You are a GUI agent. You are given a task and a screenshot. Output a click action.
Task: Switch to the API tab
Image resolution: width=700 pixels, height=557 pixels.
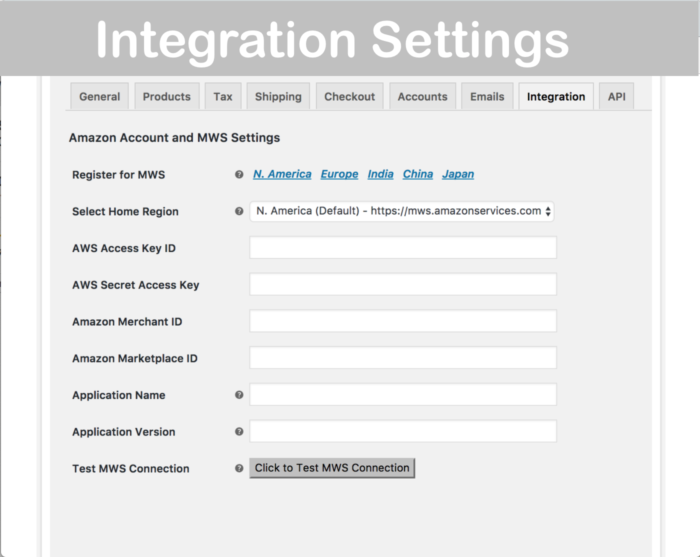[x=617, y=97]
